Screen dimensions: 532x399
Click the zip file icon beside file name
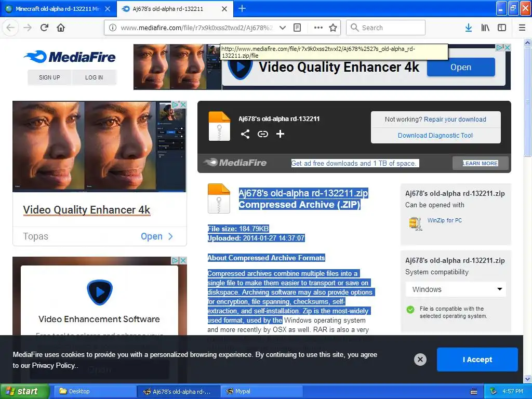[219, 198]
